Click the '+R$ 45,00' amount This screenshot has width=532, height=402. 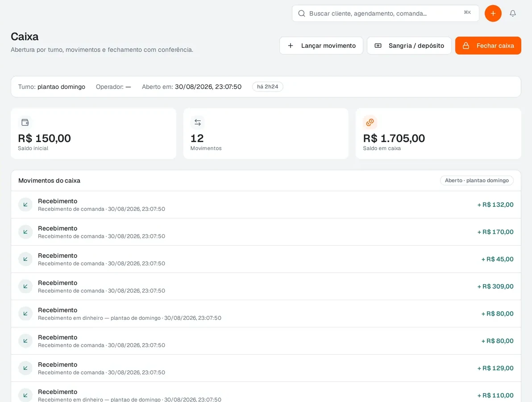coord(497,259)
